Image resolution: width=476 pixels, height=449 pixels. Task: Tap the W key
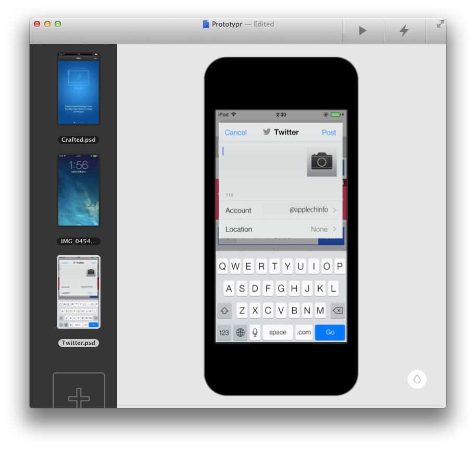(235, 266)
